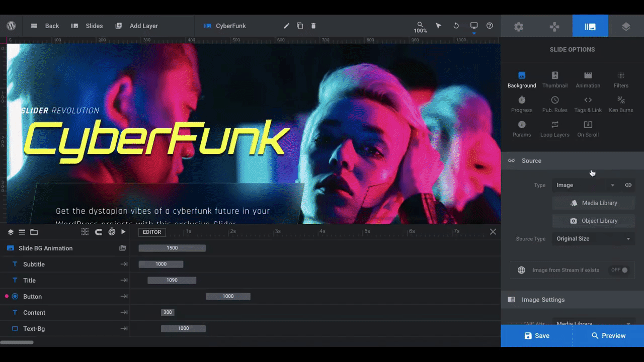
Task: Click the timeline loop redo icon
Action: click(99, 232)
